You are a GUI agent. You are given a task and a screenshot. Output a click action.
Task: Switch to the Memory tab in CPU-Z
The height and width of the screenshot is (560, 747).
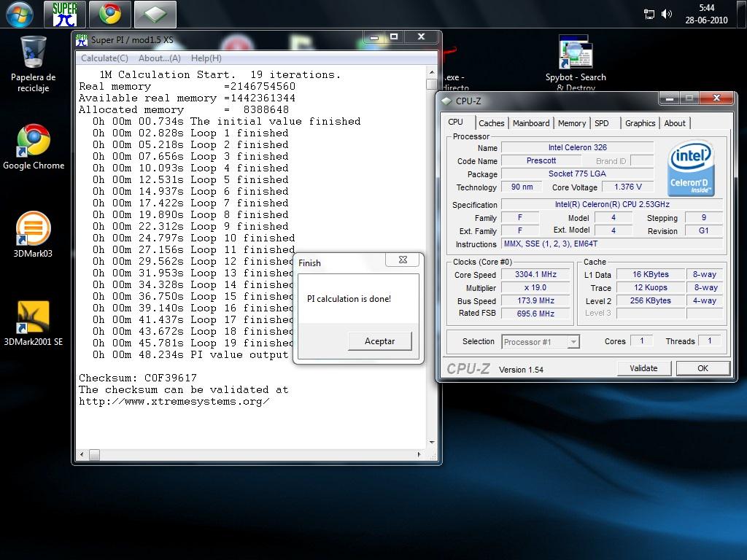(572, 123)
